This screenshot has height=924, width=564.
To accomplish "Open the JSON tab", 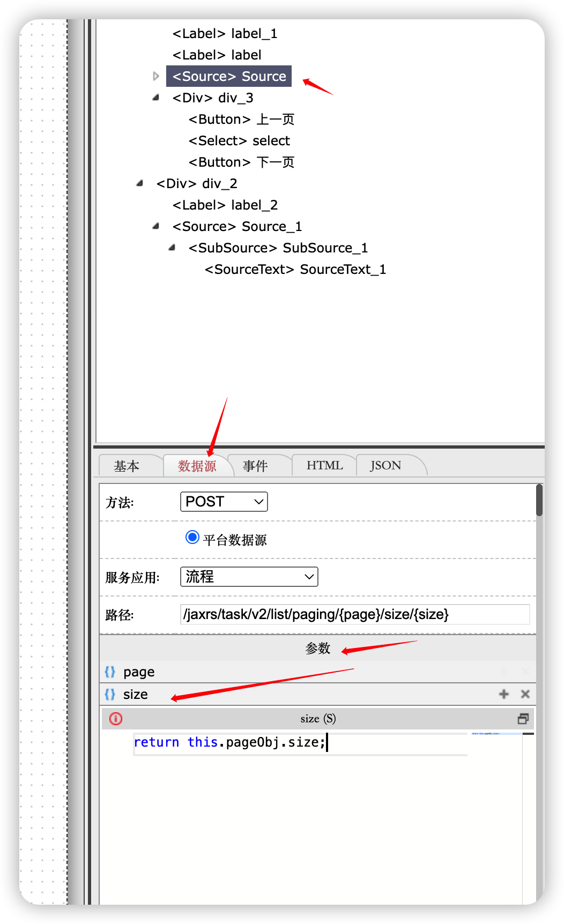I will [385, 465].
